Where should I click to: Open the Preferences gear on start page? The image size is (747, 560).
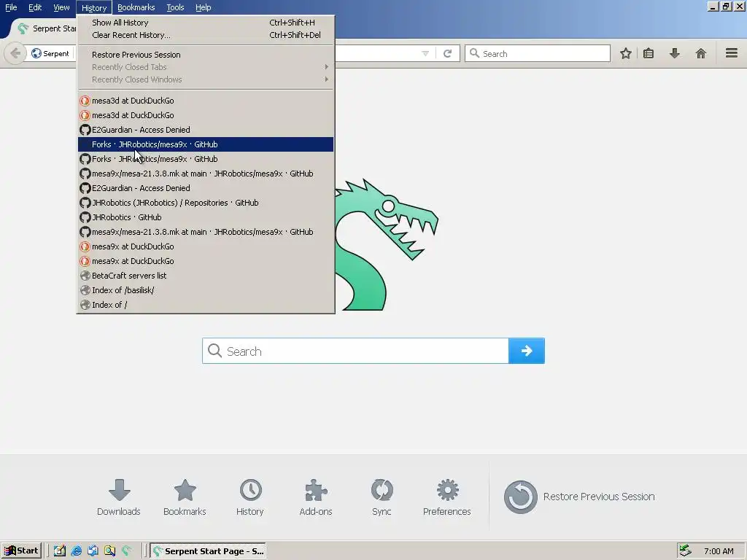(x=447, y=497)
